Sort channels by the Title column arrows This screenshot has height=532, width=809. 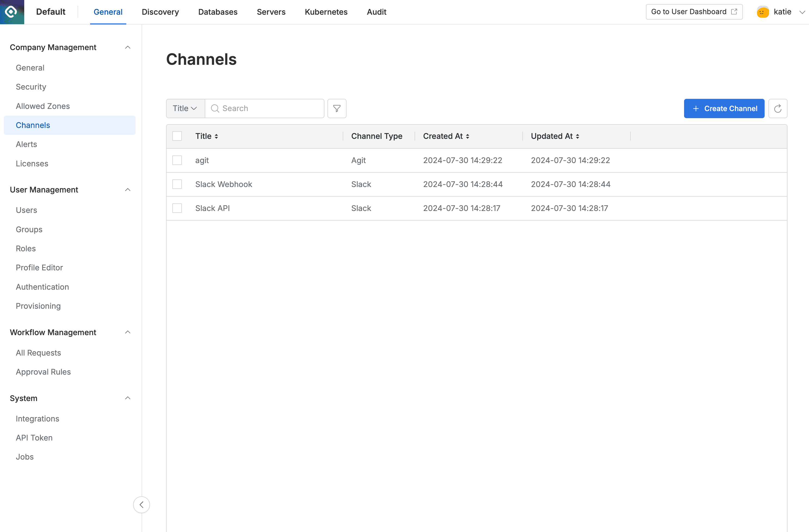216,136
